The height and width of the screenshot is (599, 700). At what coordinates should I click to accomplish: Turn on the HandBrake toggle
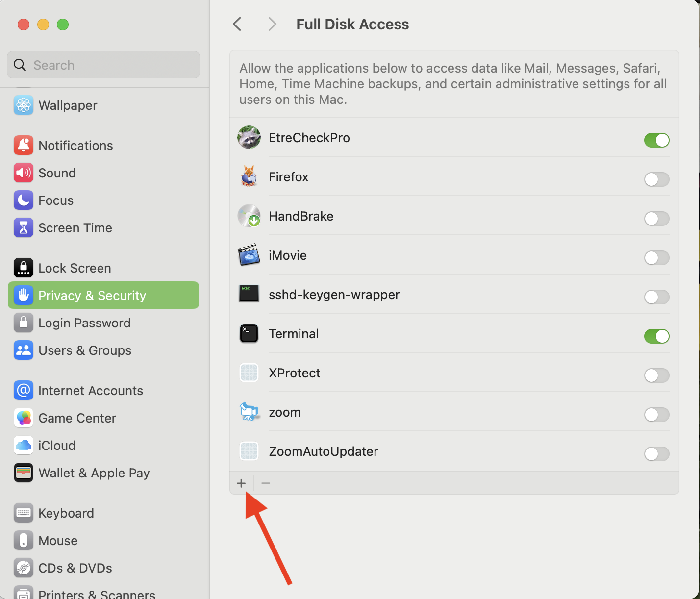[657, 219]
